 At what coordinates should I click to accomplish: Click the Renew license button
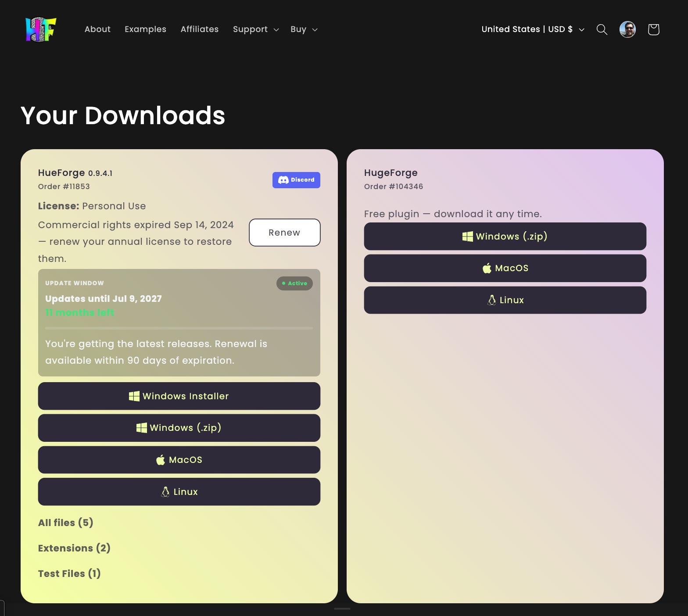[x=285, y=233]
